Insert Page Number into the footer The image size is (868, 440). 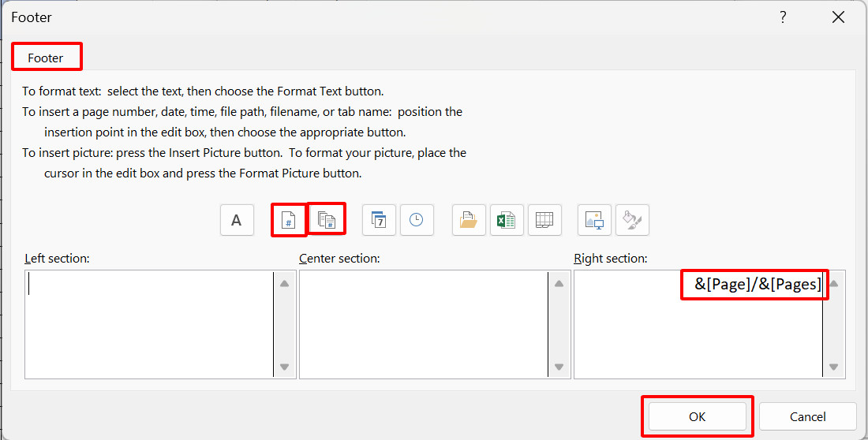tap(289, 221)
